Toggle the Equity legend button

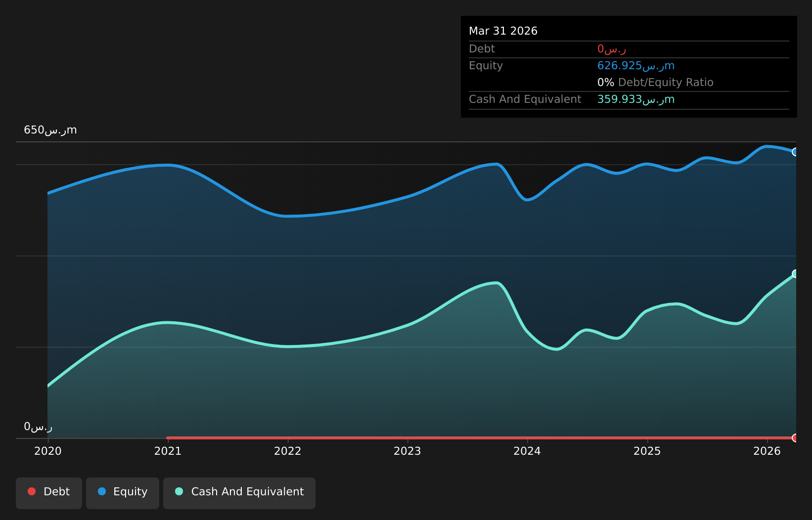(123, 493)
